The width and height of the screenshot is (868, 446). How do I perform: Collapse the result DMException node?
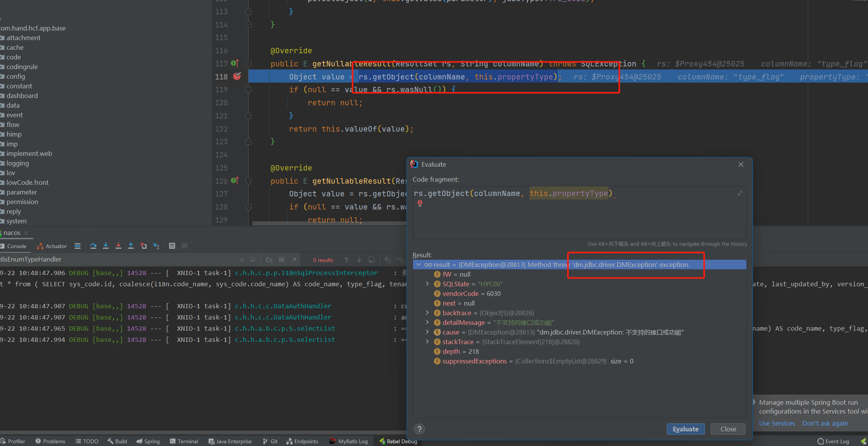pyautogui.click(x=419, y=265)
